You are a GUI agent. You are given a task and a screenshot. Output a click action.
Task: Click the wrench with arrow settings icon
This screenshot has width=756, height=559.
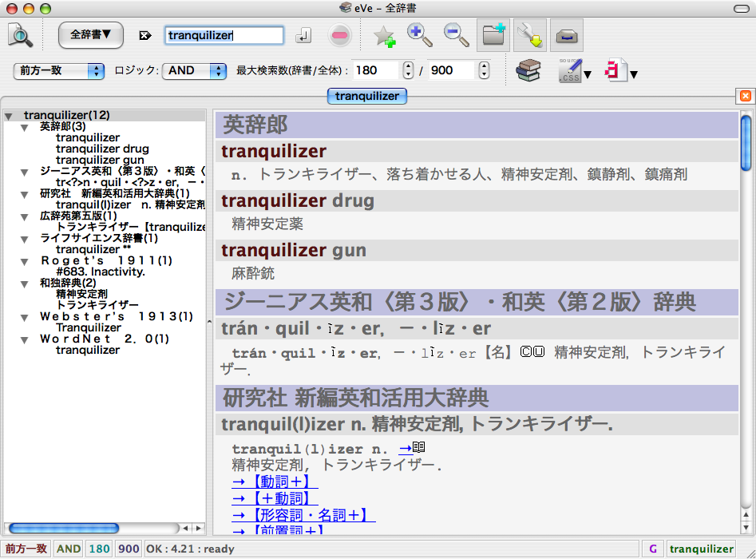(x=530, y=35)
